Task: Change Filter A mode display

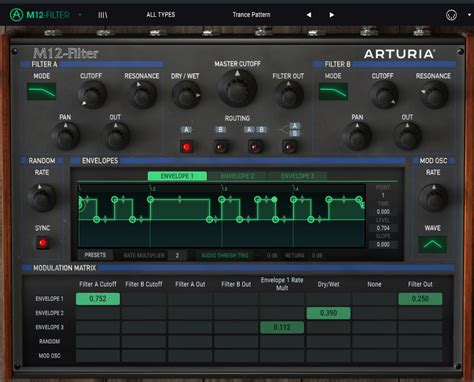Action: [42, 92]
